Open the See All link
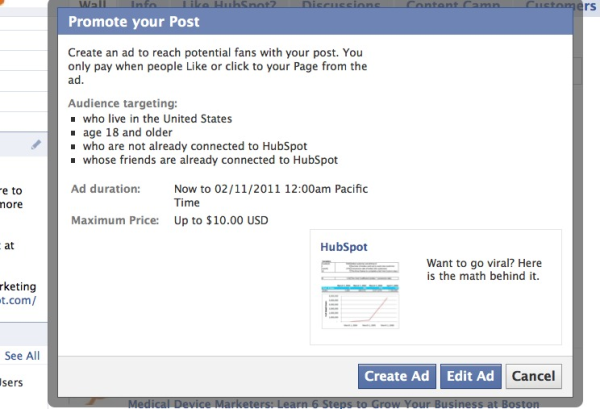Screen dimensions: 600x409 pos(22,355)
